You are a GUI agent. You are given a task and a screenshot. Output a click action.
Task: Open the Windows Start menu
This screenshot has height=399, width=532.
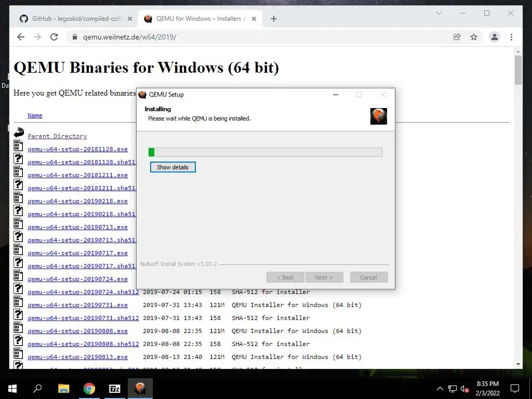(12, 389)
